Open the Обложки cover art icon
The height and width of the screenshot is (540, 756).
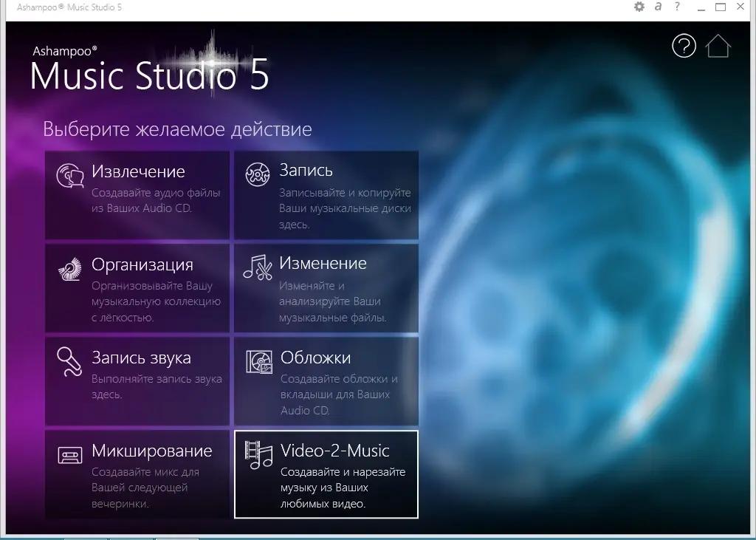click(x=259, y=362)
